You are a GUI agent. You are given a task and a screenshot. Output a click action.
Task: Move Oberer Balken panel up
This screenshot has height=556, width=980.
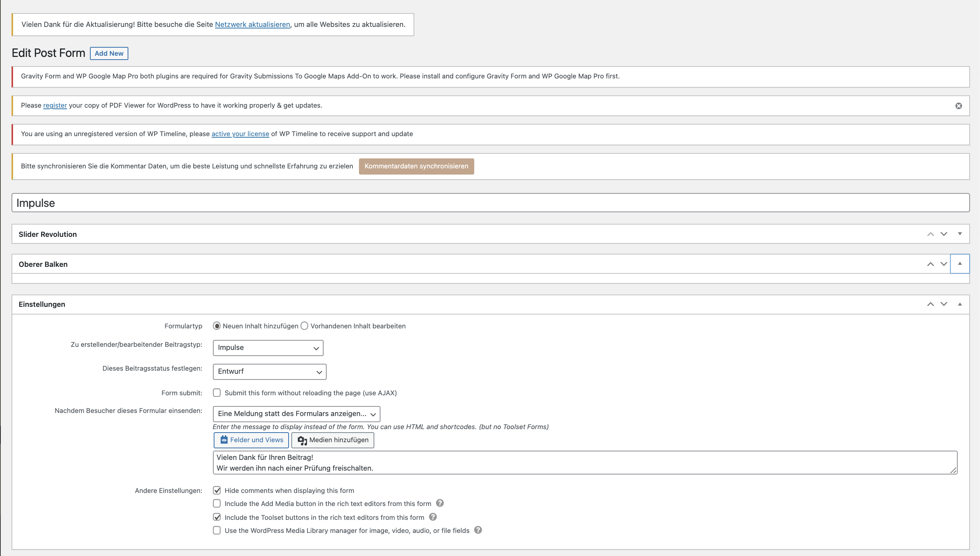(930, 264)
